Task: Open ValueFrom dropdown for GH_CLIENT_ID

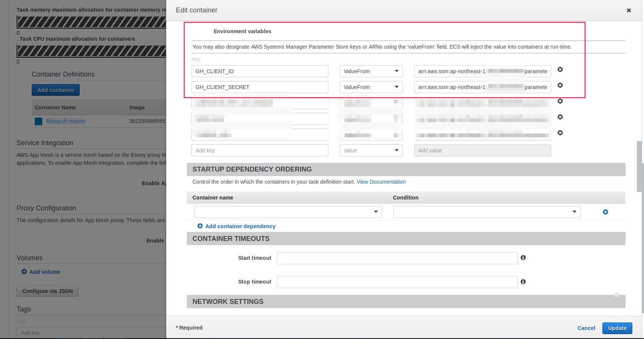Action: [371, 71]
